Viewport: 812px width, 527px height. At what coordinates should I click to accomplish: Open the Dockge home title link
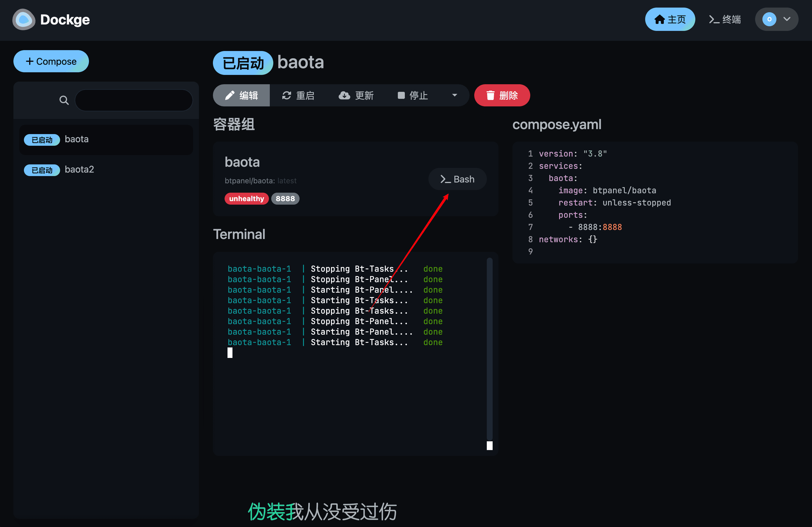(65, 20)
